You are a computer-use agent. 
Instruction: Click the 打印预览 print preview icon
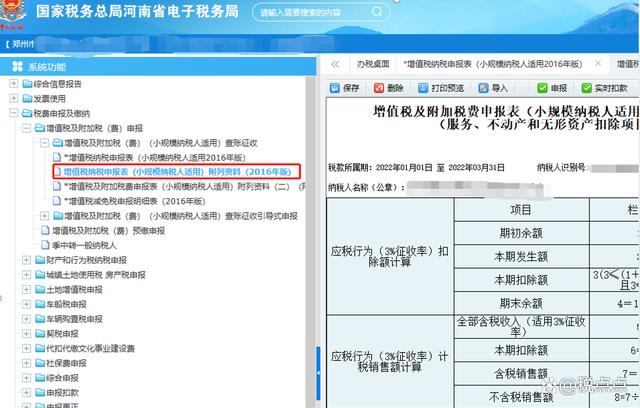[x=423, y=88]
